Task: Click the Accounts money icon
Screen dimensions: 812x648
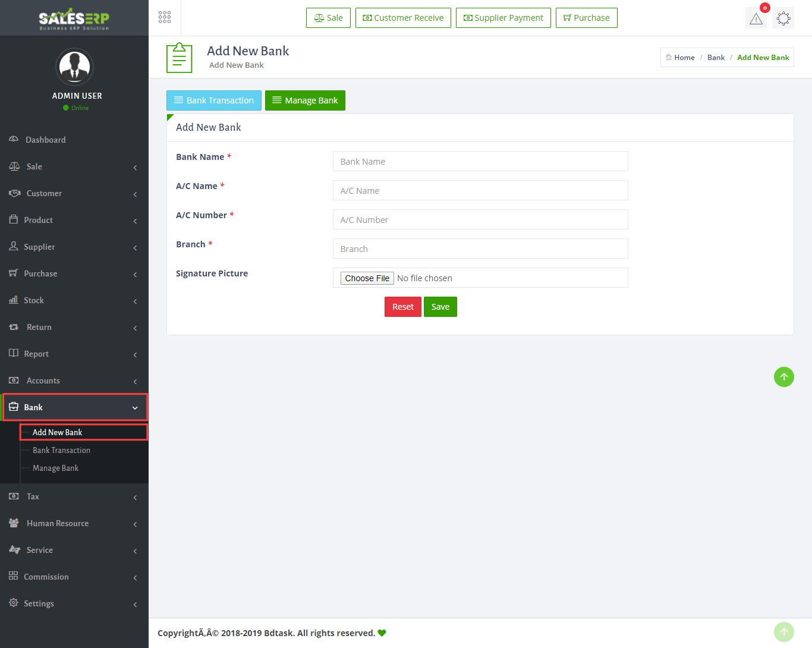Action: click(14, 380)
